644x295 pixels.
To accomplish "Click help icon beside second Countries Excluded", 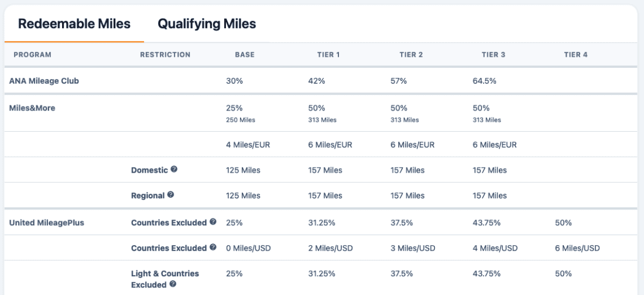I will tap(213, 248).
